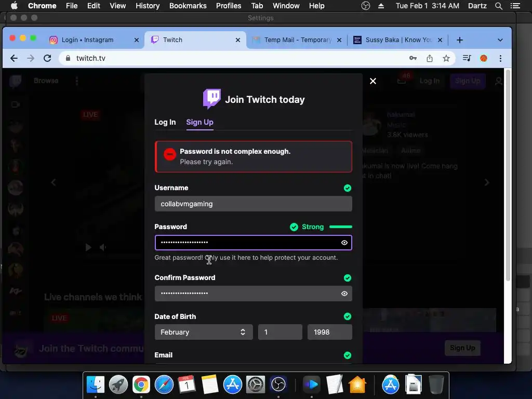Focus the Password input field
The image size is (532, 399).
(253, 243)
